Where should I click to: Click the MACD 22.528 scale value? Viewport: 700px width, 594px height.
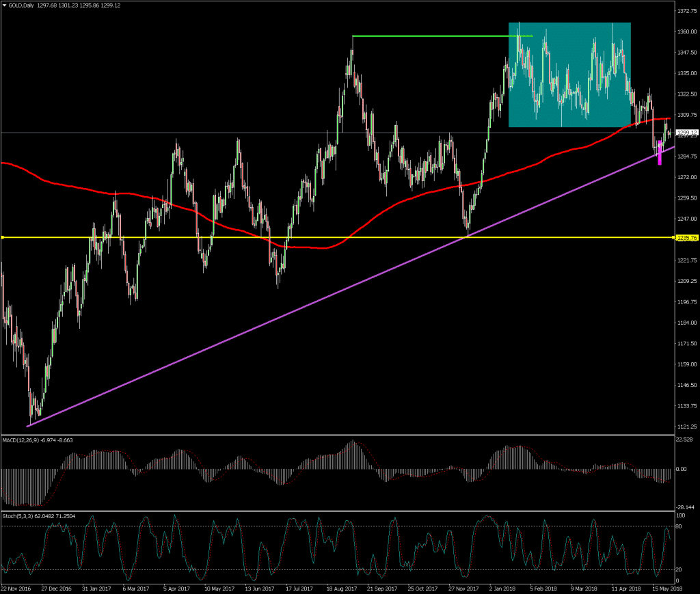pyautogui.click(x=685, y=440)
